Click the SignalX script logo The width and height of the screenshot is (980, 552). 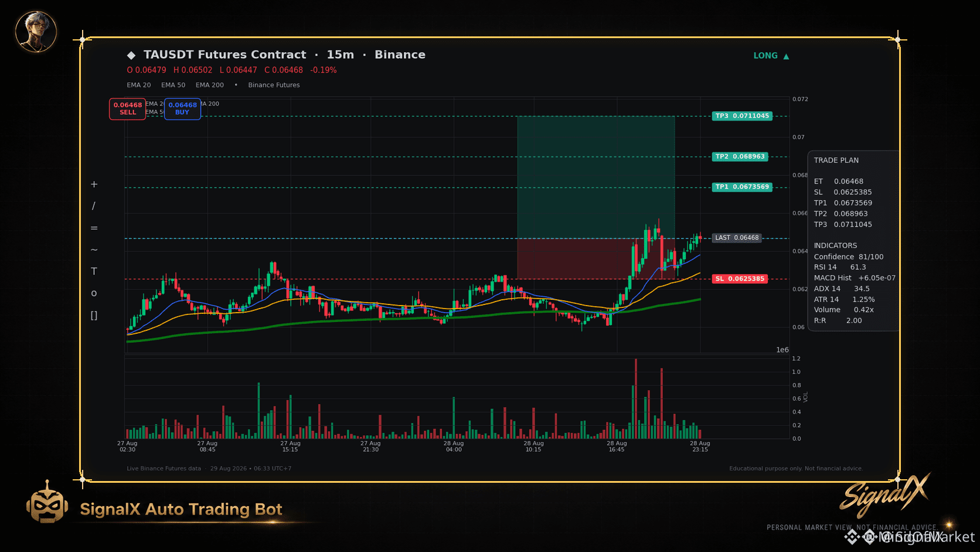coord(884,496)
